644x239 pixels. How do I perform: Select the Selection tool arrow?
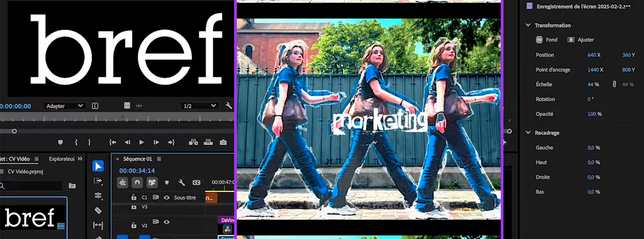[x=98, y=166]
